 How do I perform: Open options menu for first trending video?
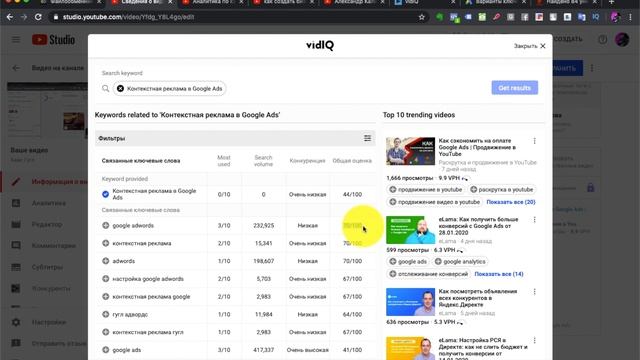(x=534, y=141)
